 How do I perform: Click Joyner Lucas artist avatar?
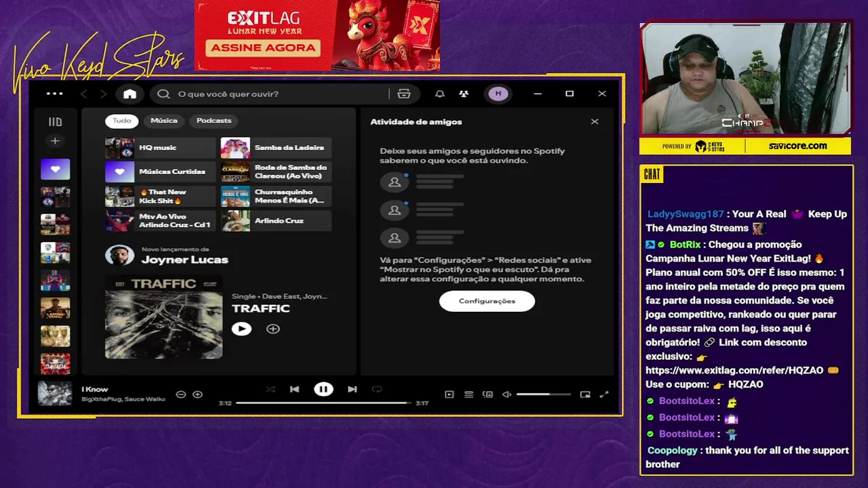click(119, 256)
